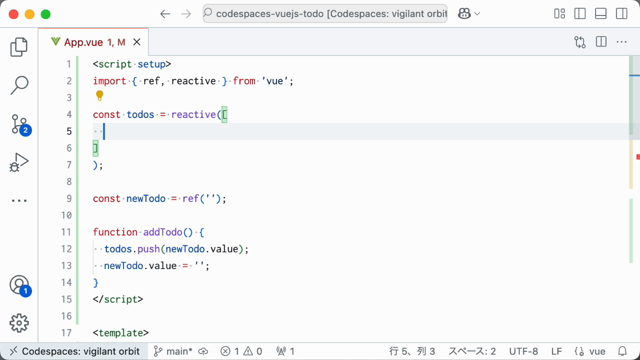Viewport: 640px width, 360px height.
Task: Open the Run and Debug view
Action: point(19,162)
